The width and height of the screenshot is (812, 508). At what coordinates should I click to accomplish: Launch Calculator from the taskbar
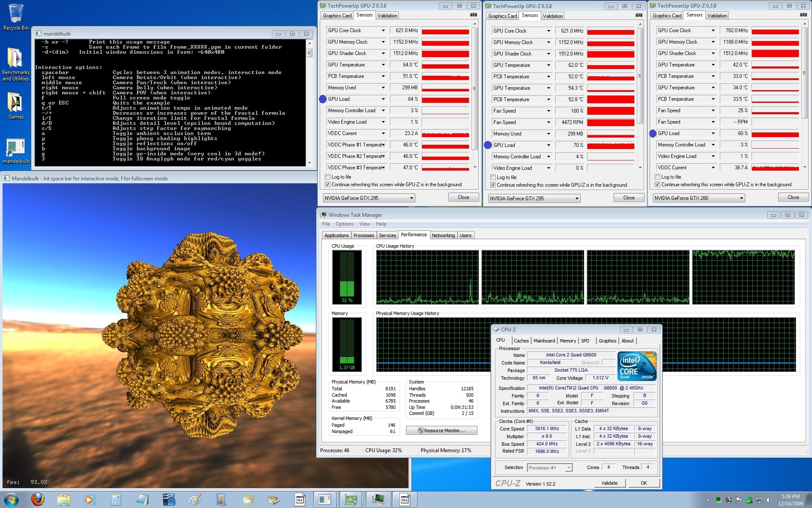(x=116, y=500)
